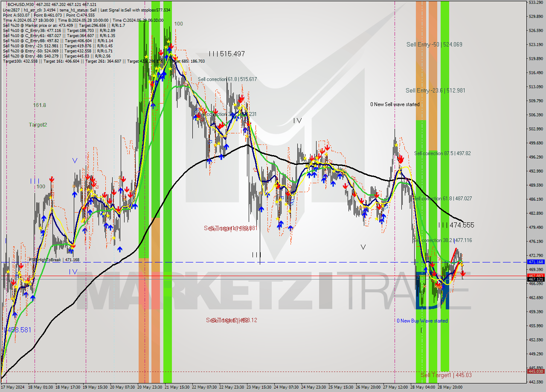Viewport: 546px width, 392px height.
Task: Select the 'Sell %10 @ C_Entry38: 477.116' line
Action: click(x=59, y=30)
